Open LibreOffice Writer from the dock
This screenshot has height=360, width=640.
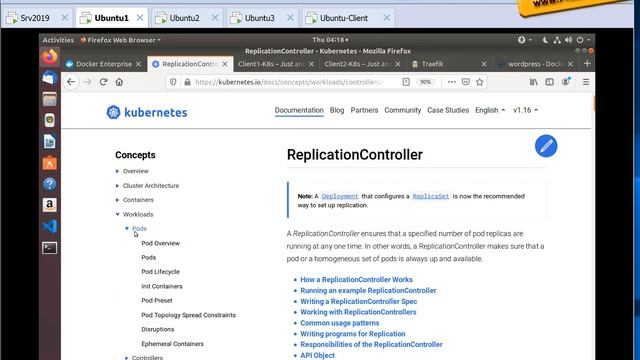pos(49,142)
